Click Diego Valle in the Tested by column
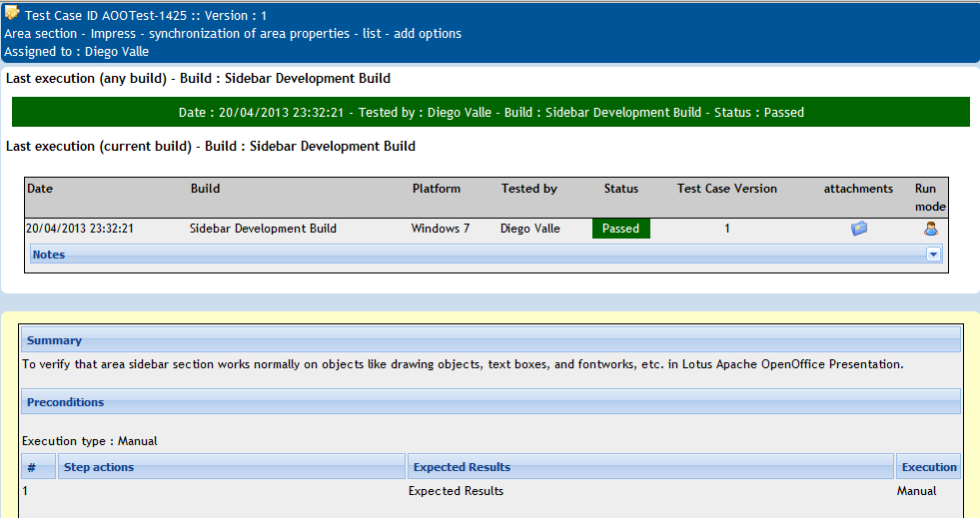980x518 pixels. [x=530, y=229]
